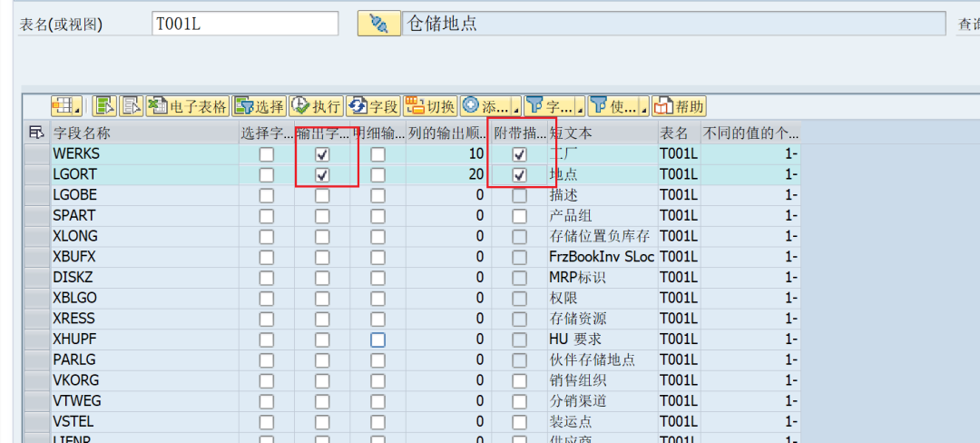Viewport: 980px width, 443px height.
Task: Click the table name input field T001L
Action: tap(245, 24)
